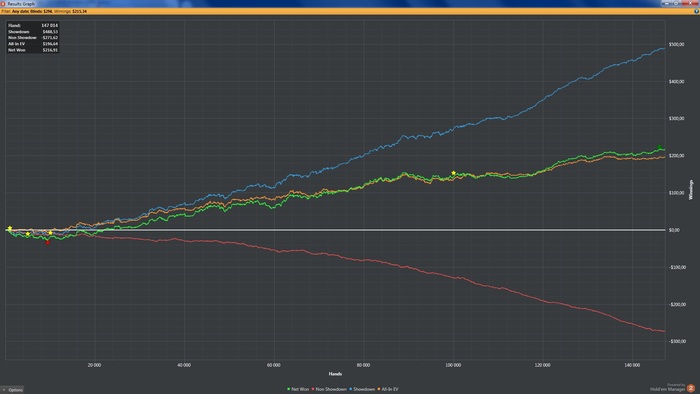Click the green star marker at graph end

point(659,147)
